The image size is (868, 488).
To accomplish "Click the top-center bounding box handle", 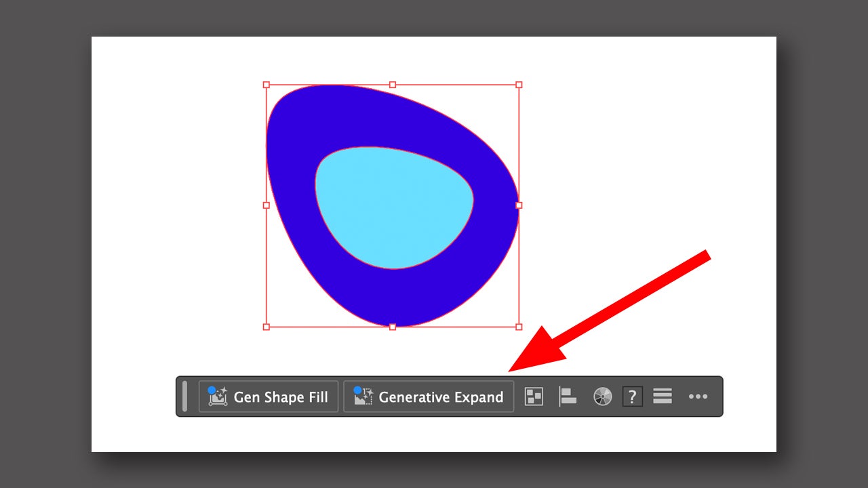I will (x=393, y=85).
